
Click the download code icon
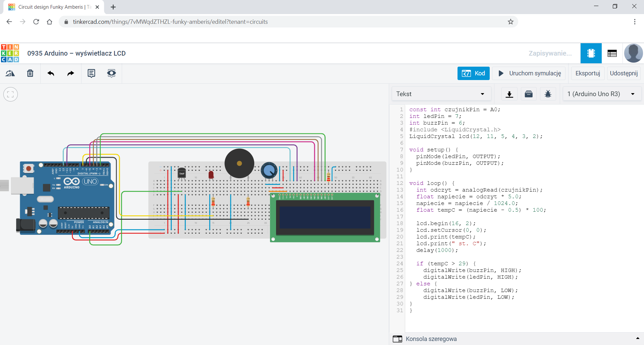point(509,94)
